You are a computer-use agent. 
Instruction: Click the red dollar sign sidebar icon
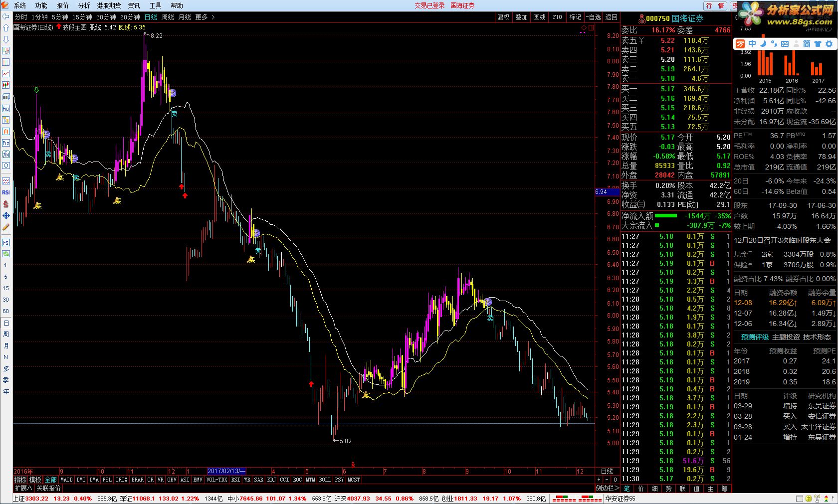[5, 204]
